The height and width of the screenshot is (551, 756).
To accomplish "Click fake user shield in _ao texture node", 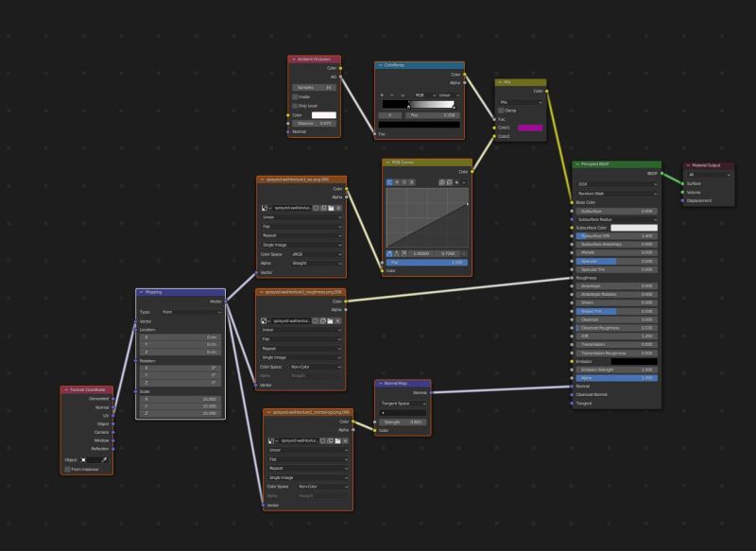I will tap(316, 208).
